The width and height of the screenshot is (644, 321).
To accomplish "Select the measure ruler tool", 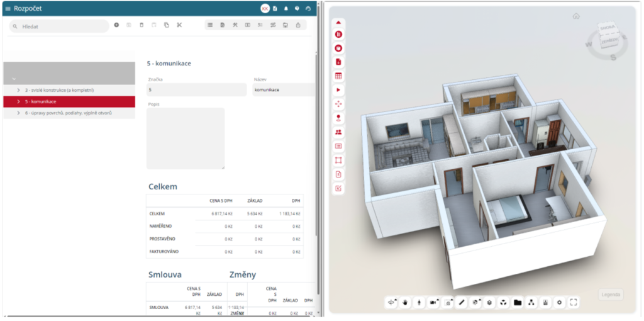I will [462, 302].
